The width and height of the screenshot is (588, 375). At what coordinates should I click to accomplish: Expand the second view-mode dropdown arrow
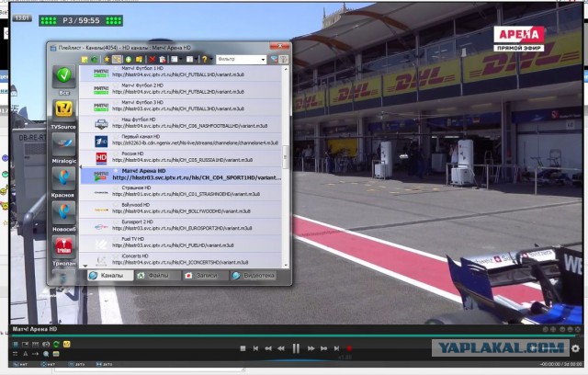pyautogui.click(x=196, y=59)
